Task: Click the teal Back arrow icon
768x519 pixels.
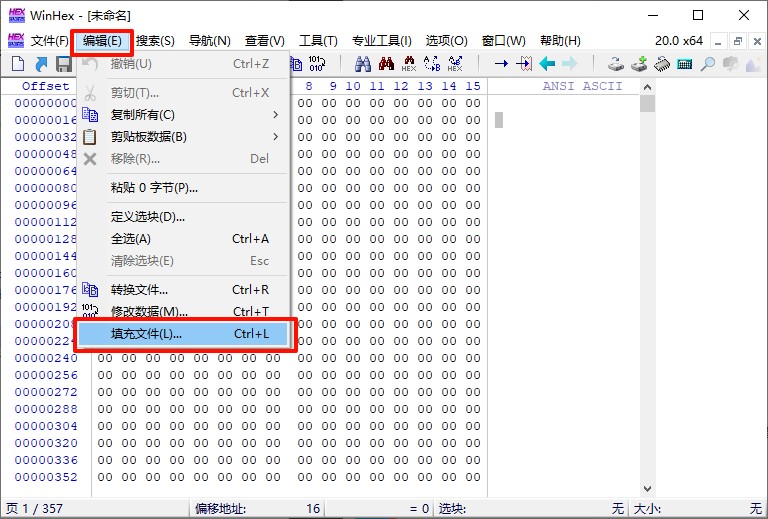Action: (547, 64)
